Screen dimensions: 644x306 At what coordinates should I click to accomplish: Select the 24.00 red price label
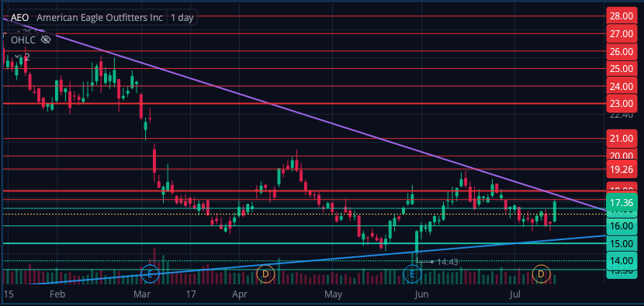621,86
